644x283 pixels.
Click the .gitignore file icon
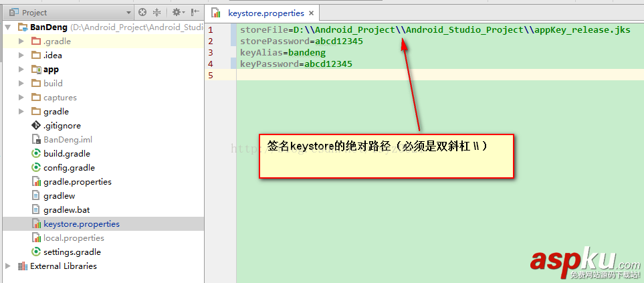pos(36,126)
